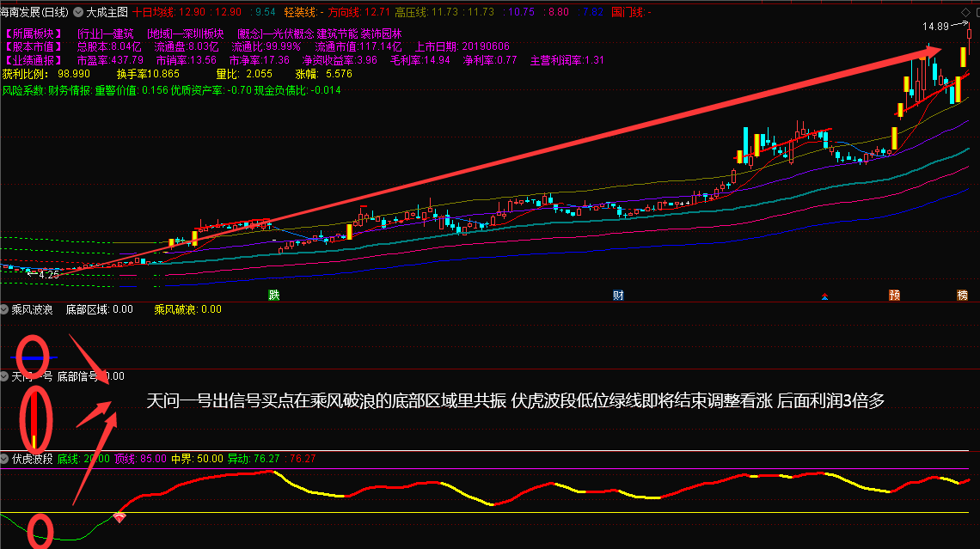980x549 pixels.
Task: Click the blue 财 financial report marker
Action: [x=618, y=295]
